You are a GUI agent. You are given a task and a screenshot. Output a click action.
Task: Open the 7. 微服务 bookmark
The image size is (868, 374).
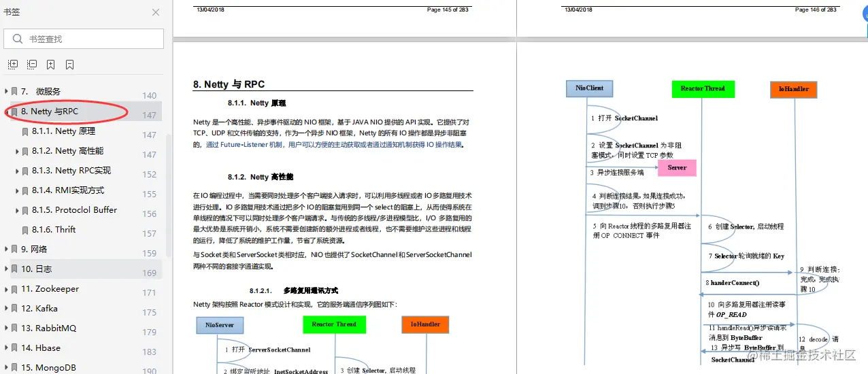(41, 92)
